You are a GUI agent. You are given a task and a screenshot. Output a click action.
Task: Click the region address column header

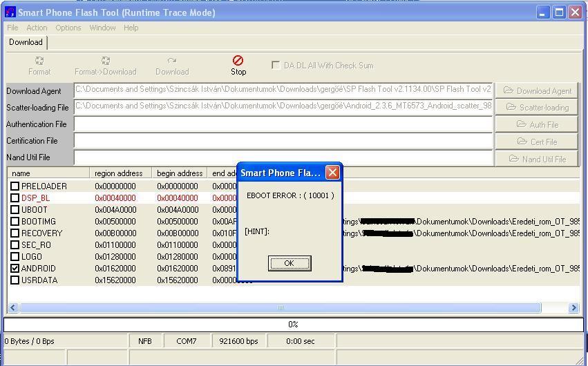pyautogui.click(x=121, y=173)
